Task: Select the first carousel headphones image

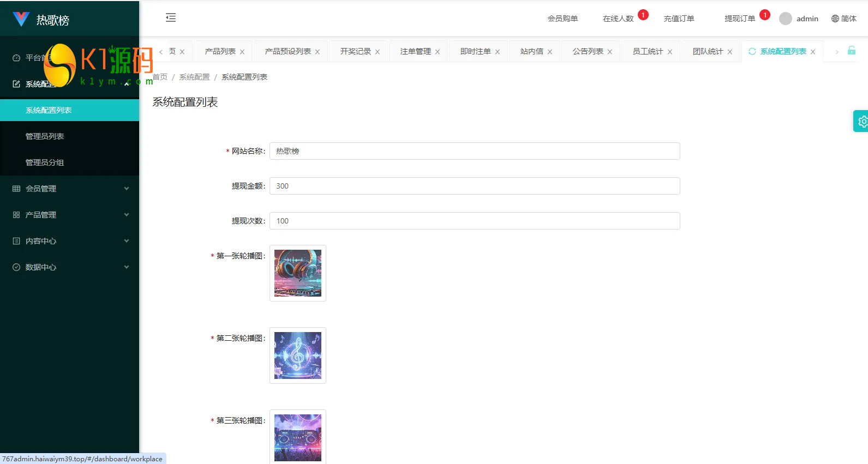Action: pos(298,273)
